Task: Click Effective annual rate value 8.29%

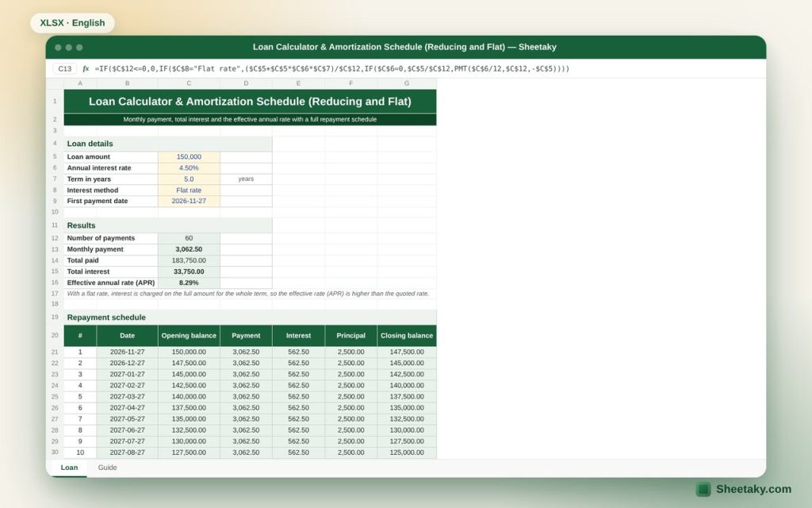Action: coord(189,283)
